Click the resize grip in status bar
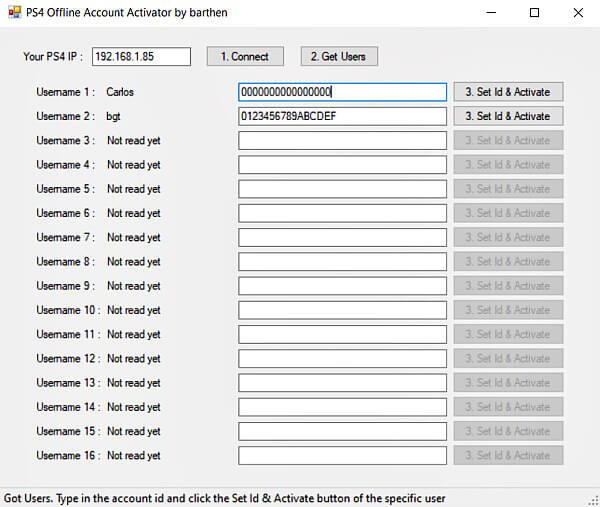 [x=593, y=500]
